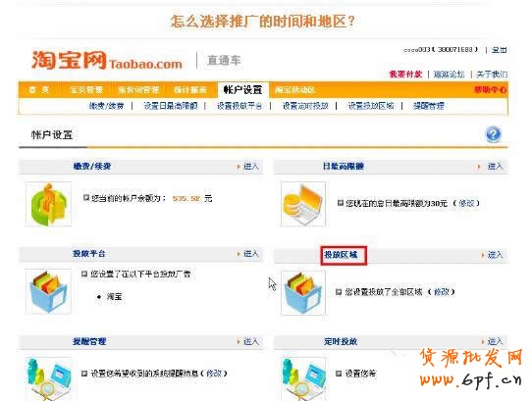Open the forum link beside 我要付款
This screenshot has height=401, width=532.
tap(450, 75)
